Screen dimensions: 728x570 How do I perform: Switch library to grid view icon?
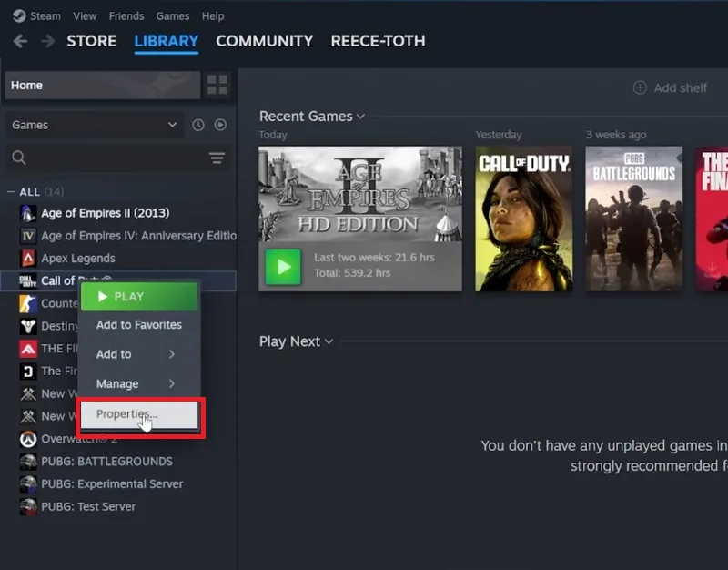217,85
